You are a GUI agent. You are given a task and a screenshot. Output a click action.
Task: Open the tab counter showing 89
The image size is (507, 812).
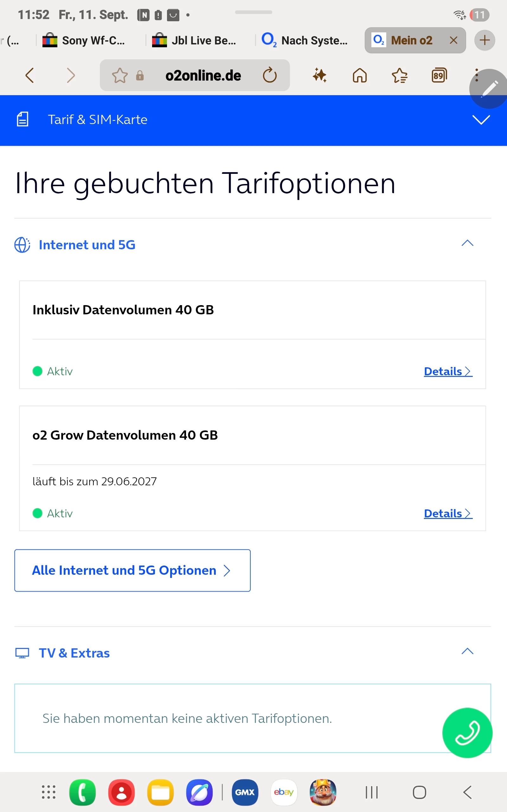[439, 75]
